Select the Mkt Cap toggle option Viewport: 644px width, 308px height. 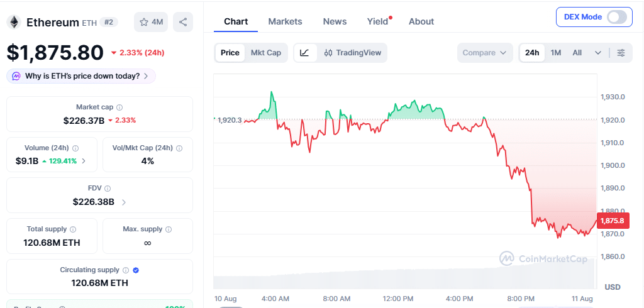coord(266,53)
